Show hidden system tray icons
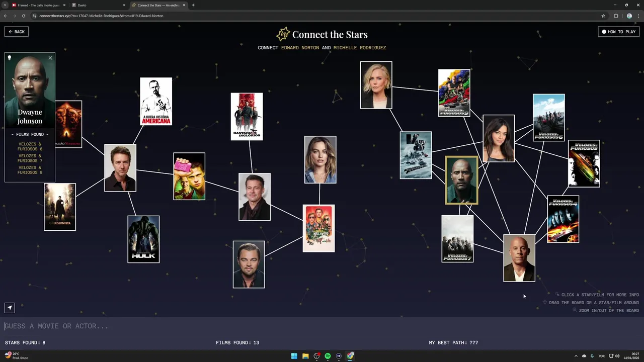This screenshot has height=362, width=644. coord(576,356)
